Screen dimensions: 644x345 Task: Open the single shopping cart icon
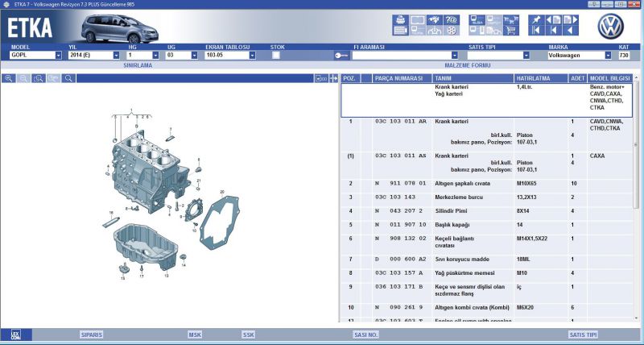pos(511,30)
